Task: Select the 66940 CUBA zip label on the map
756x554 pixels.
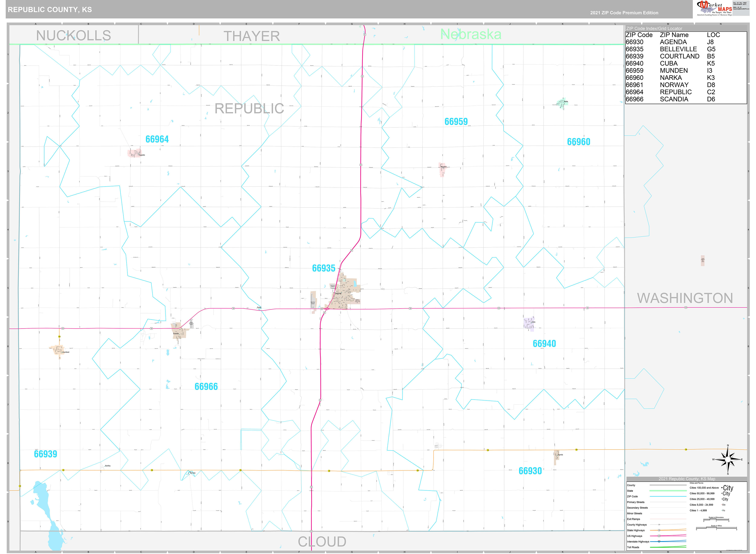Action: [545, 343]
